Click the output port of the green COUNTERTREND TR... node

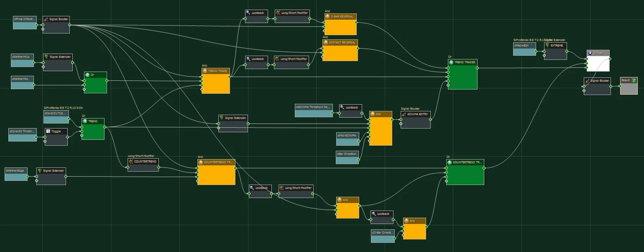[x=484, y=168]
